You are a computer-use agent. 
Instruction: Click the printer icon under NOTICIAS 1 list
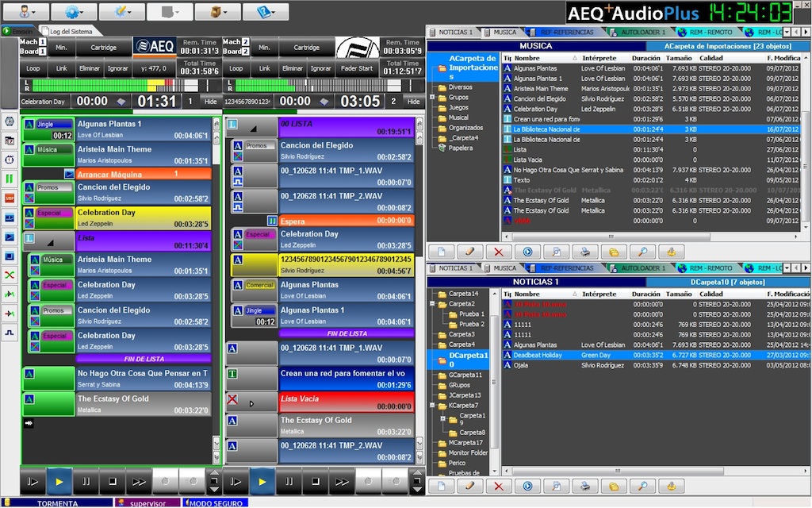584,487
